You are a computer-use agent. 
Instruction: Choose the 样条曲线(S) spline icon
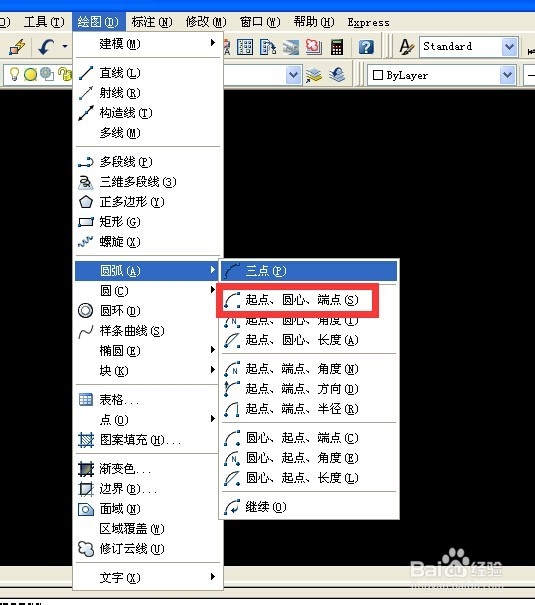click(x=86, y=331)
